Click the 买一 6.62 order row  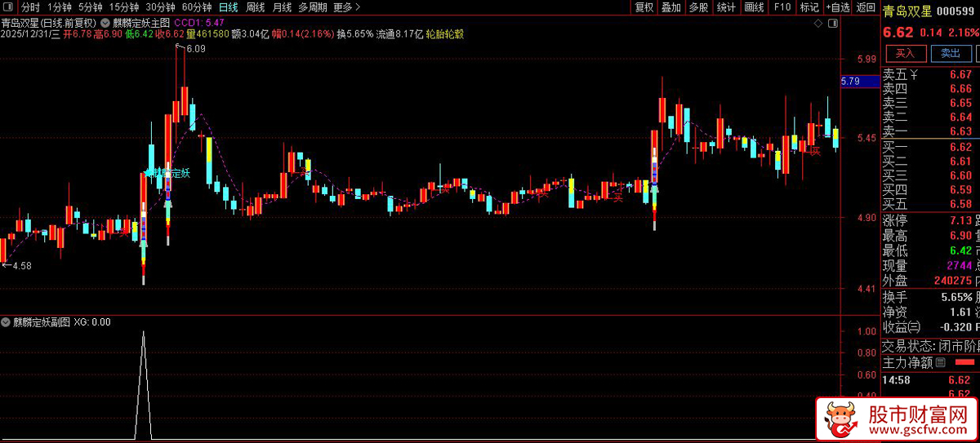(x=929, y=148)
